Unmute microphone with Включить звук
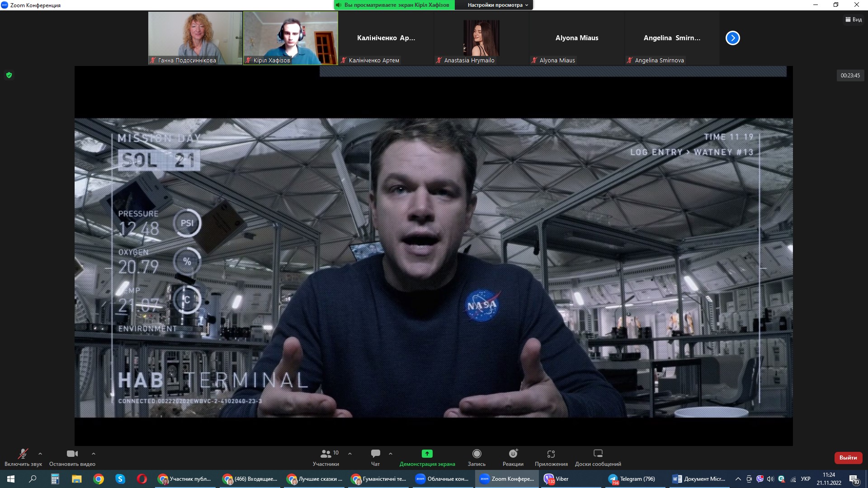 (x=23, y=457)
